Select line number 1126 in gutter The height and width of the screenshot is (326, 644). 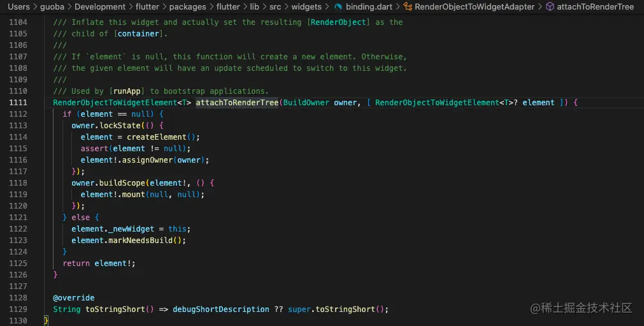click(x=18, y=274)
